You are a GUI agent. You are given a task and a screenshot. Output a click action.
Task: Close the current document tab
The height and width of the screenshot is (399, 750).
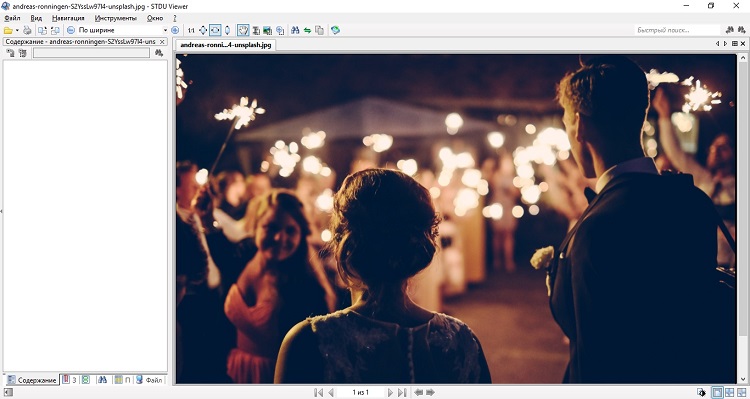(x=743, y=44)
